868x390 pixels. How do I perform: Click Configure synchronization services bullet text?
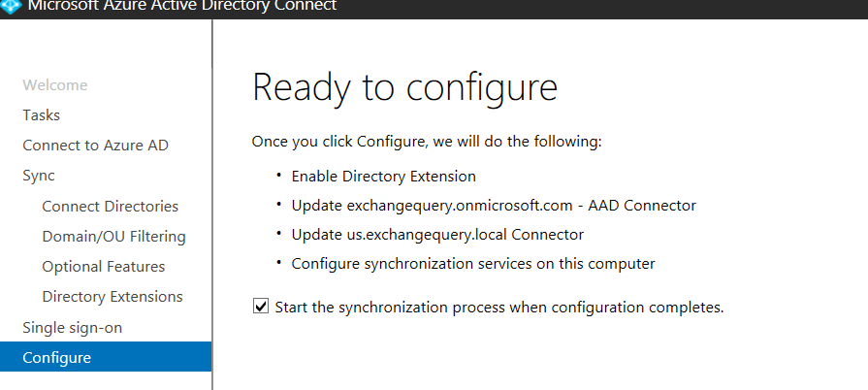(473, 263)
